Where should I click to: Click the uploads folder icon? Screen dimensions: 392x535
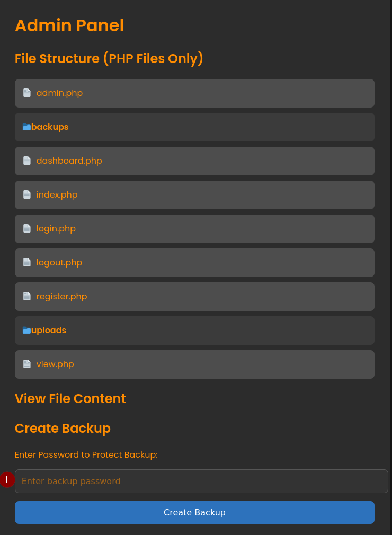click(x=26, y=331)
